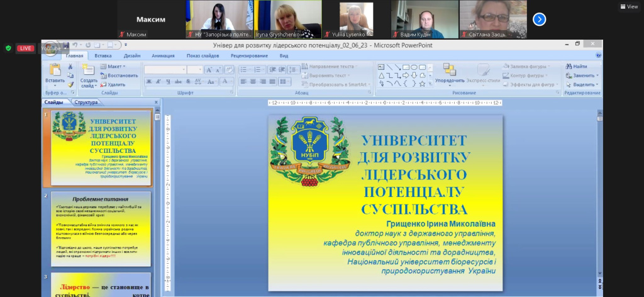
Task: Click Удалить to delete the slide
Action: [x=113, y=84]
